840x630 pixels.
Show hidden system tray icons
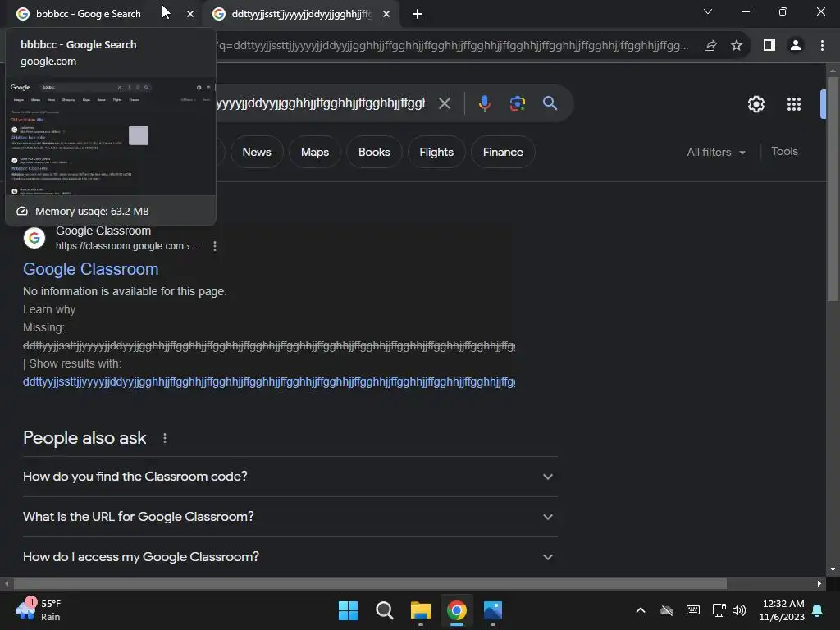pyautogui.click(x=640, y=610)
